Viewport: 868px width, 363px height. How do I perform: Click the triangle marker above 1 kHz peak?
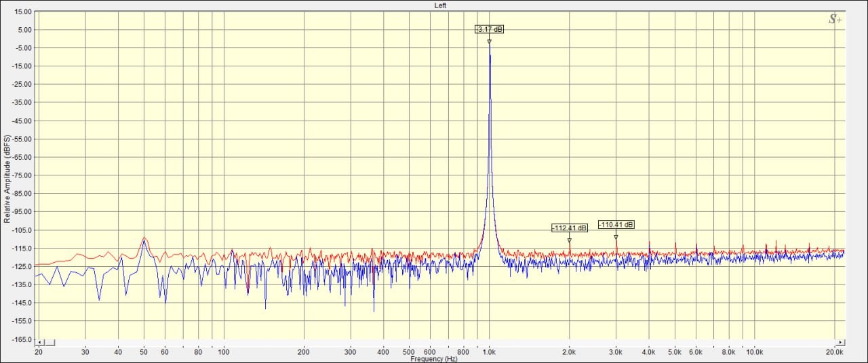pyautogui.click(x=489, y=41)
